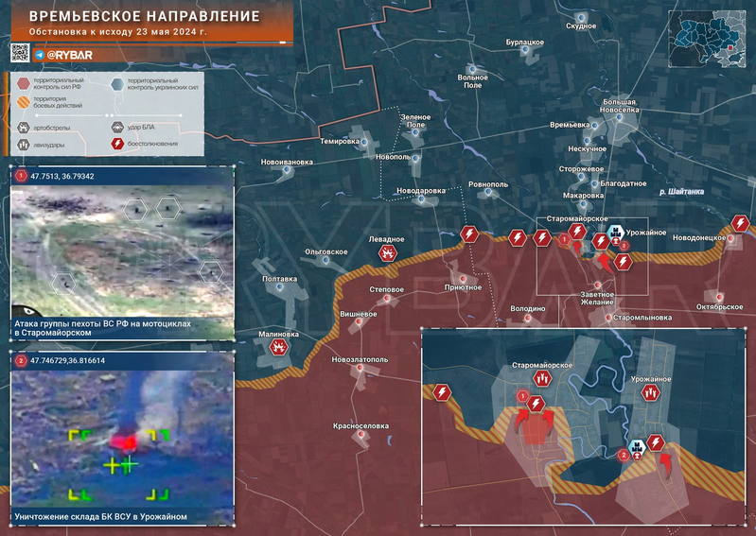Click the боестолкновения legend icon
The width and height of the screenshot is (756, 536).
click(117, 145)
